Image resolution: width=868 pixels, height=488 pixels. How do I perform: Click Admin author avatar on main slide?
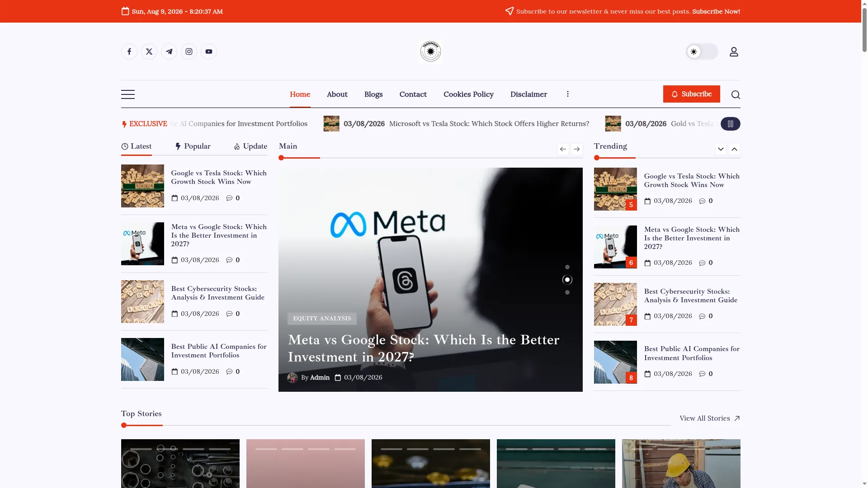(292, 378)
